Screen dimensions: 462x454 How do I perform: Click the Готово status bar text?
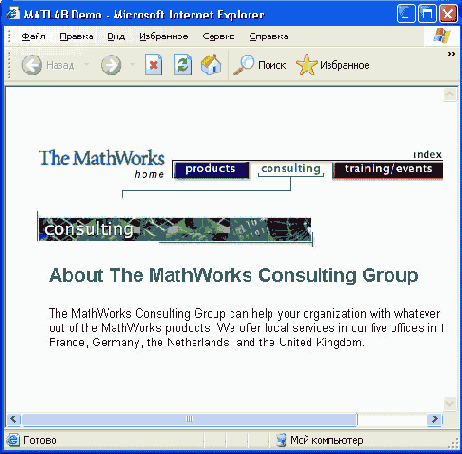tap(40, 440)
